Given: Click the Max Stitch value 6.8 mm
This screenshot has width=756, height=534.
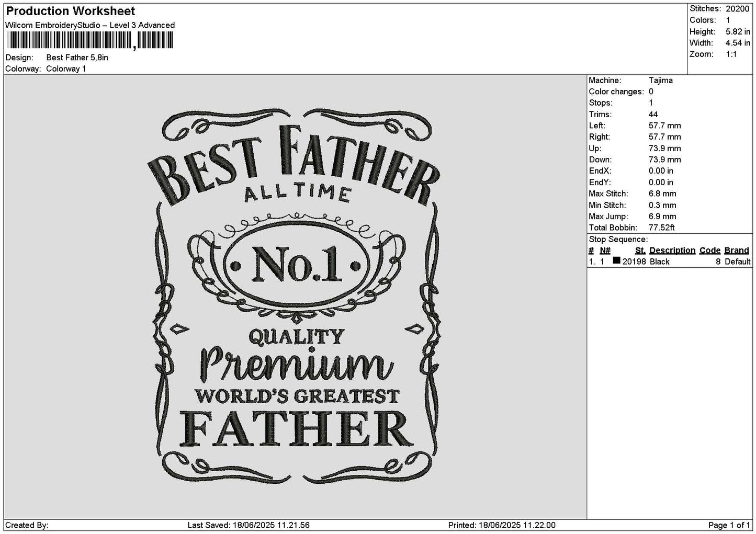Looking at the screenshot, I should (662, 194).
